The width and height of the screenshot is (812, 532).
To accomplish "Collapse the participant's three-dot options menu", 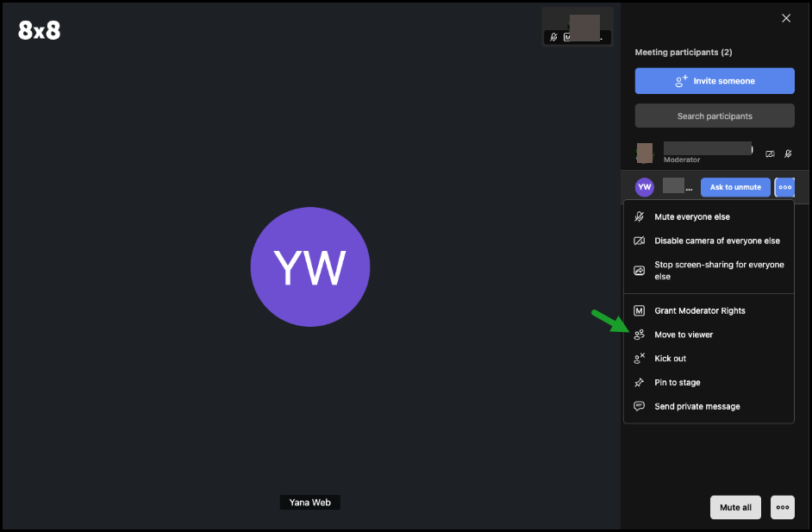I will click(x=784, y=187).
